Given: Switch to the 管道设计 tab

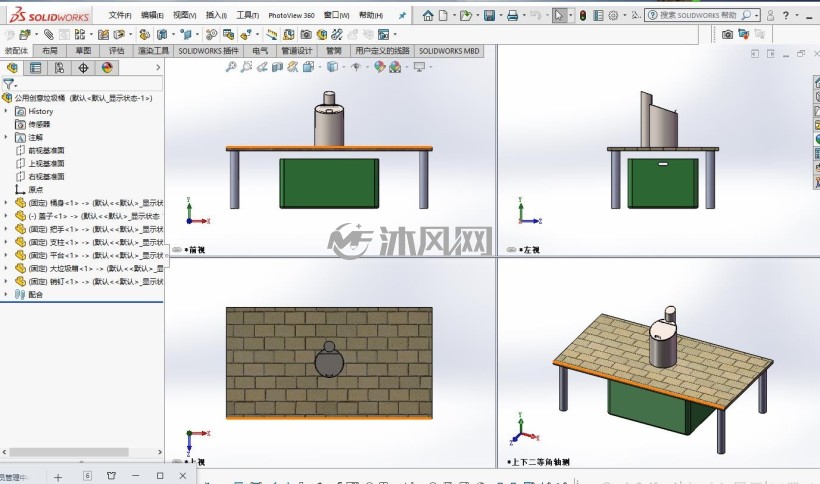Looking at the screenshot, I should [297, 51].
